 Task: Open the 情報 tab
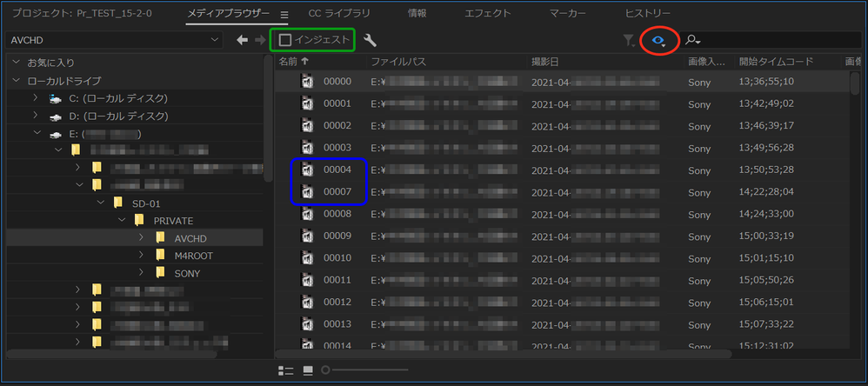coord(417,13)
